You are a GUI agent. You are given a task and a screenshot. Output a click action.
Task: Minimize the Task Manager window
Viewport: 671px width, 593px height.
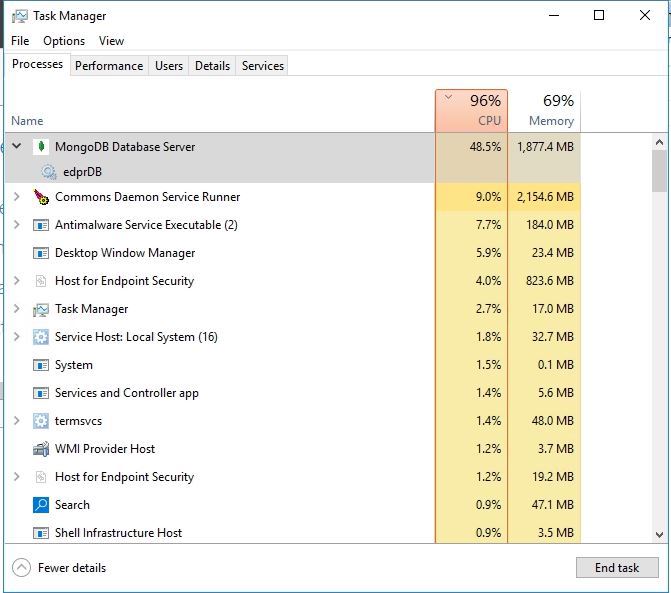click(x=554, y=15)
